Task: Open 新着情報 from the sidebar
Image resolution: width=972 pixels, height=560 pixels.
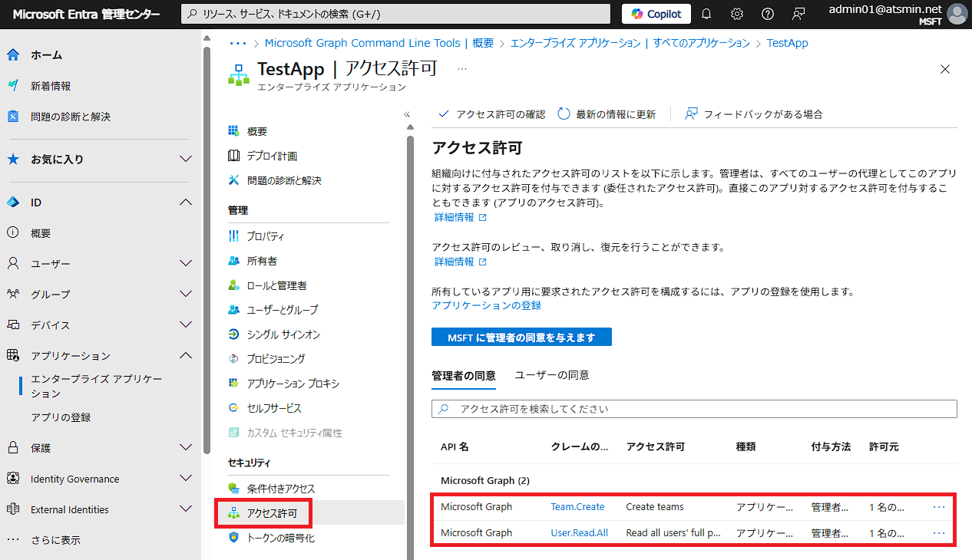Action: [52, 86]
